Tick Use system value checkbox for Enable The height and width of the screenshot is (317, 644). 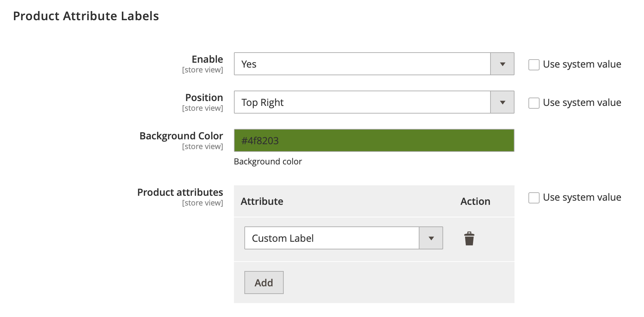[x=534, y=64]
